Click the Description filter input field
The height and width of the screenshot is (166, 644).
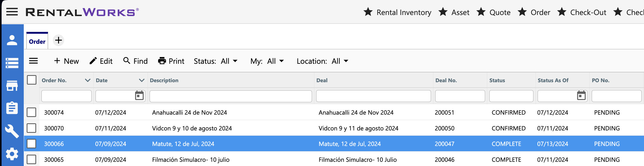coord(231,96)
